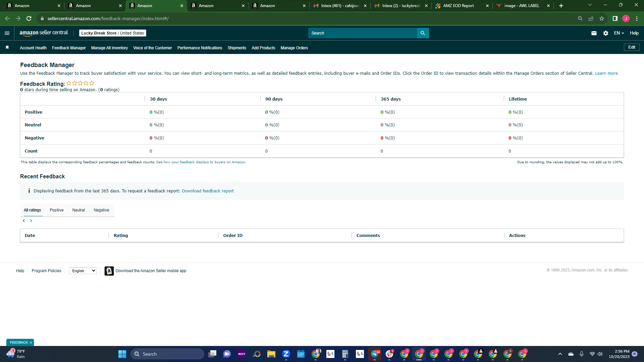This screenshot has height=362, width=644.
Task: Open Account Health menu item
Action: [33, 48]
